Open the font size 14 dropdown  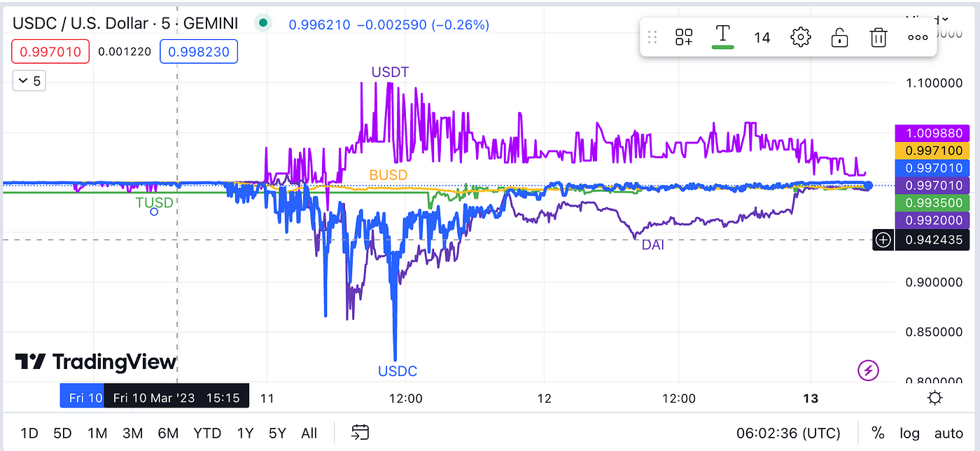762,37
